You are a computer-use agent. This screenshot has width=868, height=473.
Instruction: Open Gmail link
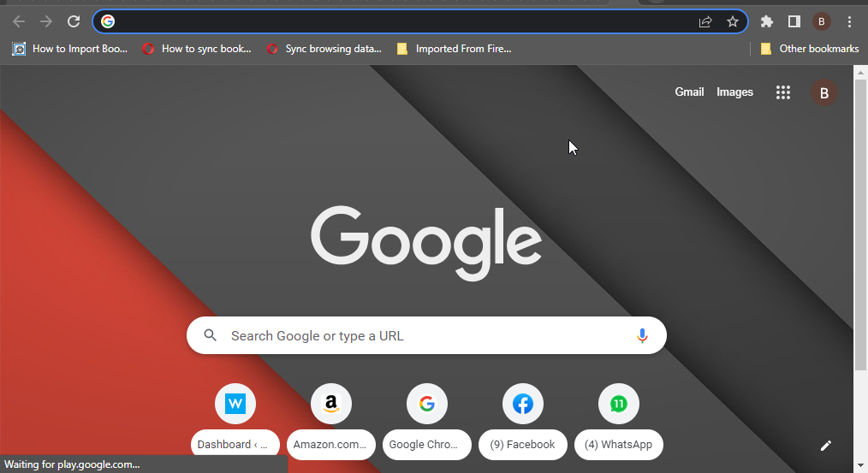[689, 92]
